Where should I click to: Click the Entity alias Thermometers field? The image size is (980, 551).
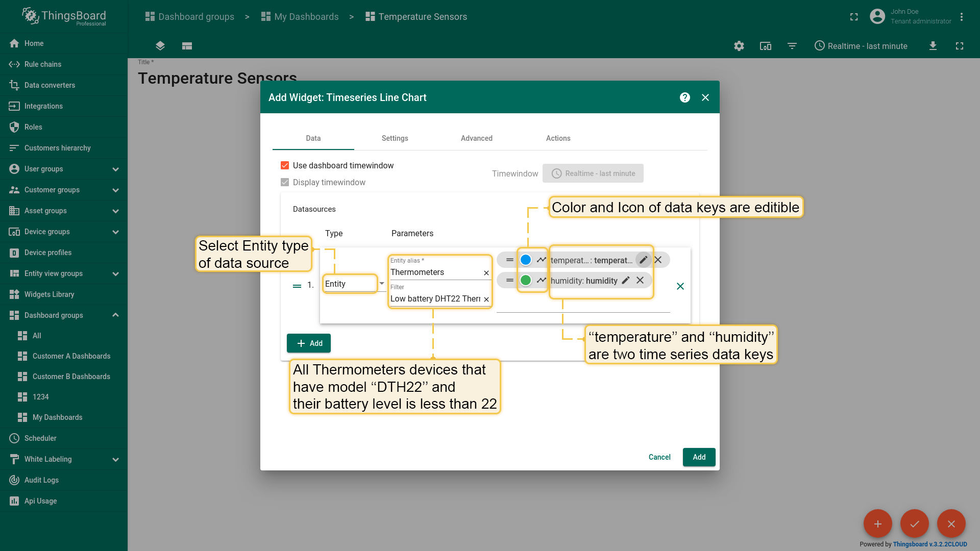coord(436,272)
